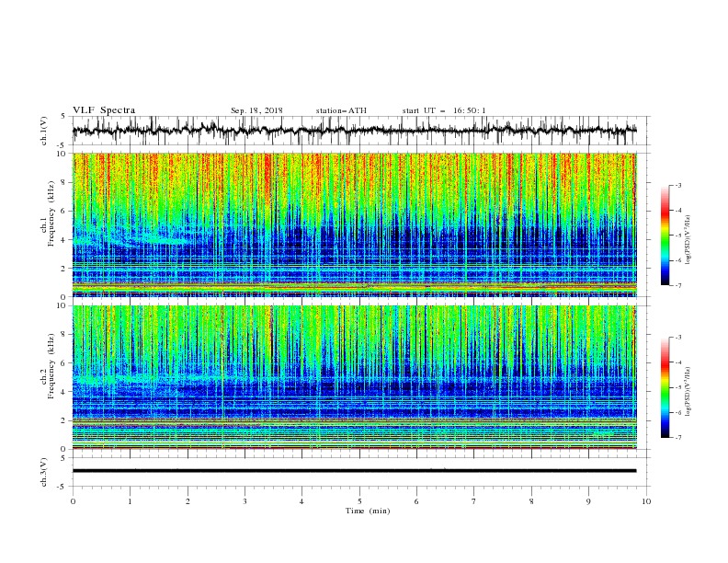Click the "4" kHz tick of the ch.1 spectrogram
The width and height of the screenshot is (728, 563).
(x=64, y=240)
